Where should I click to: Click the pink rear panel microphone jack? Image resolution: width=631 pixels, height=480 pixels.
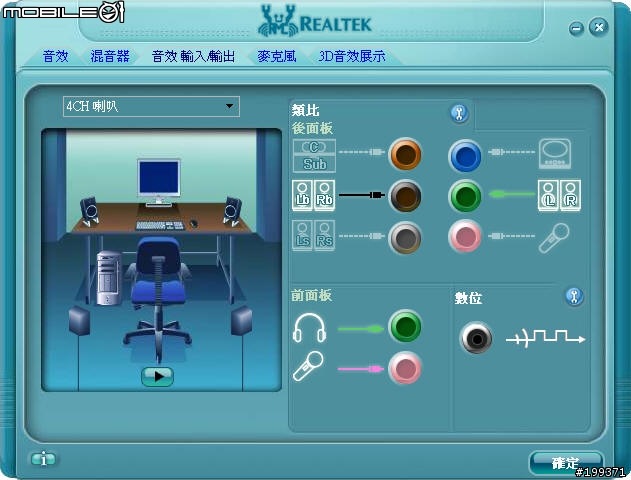click(x=465, y=236)
